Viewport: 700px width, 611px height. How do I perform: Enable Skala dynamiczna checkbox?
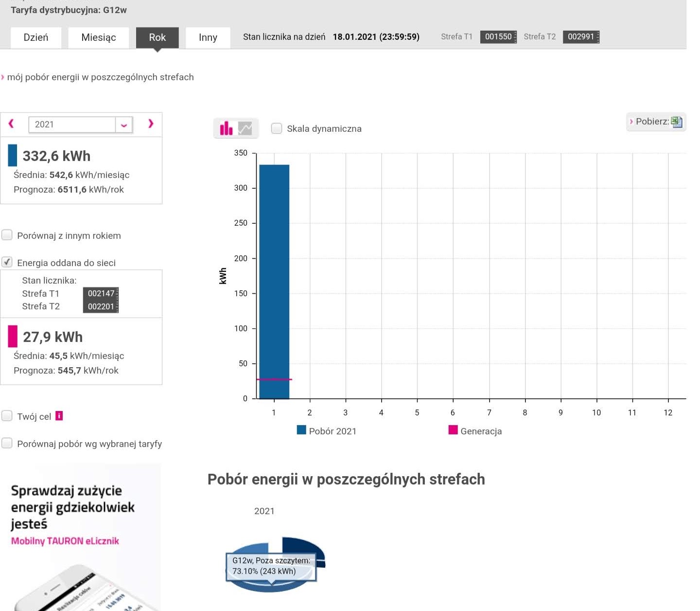277,128
